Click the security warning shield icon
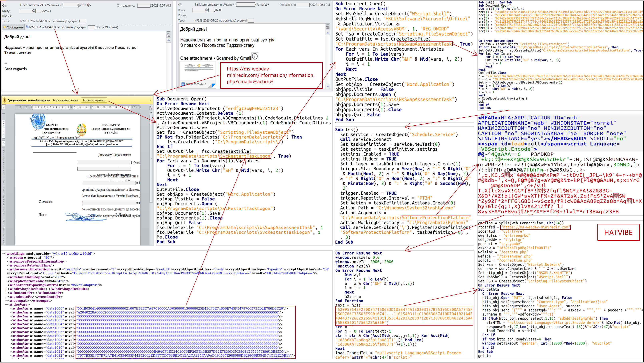This screenshot has height=363, width=644. tap(4, 100)
